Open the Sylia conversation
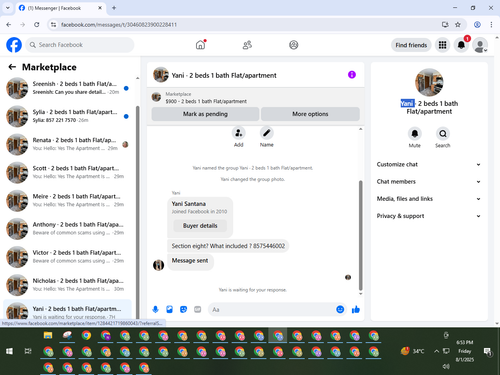500x375 pixels. coord(68,116)
